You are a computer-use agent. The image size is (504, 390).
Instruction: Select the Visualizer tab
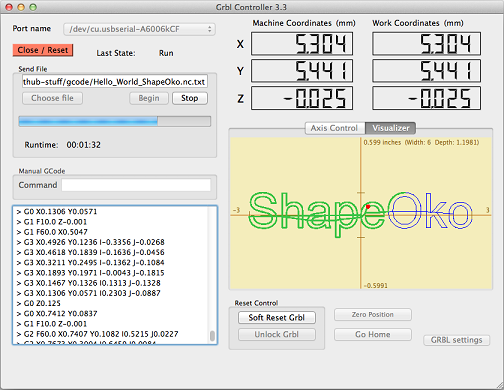pos(391,128)
